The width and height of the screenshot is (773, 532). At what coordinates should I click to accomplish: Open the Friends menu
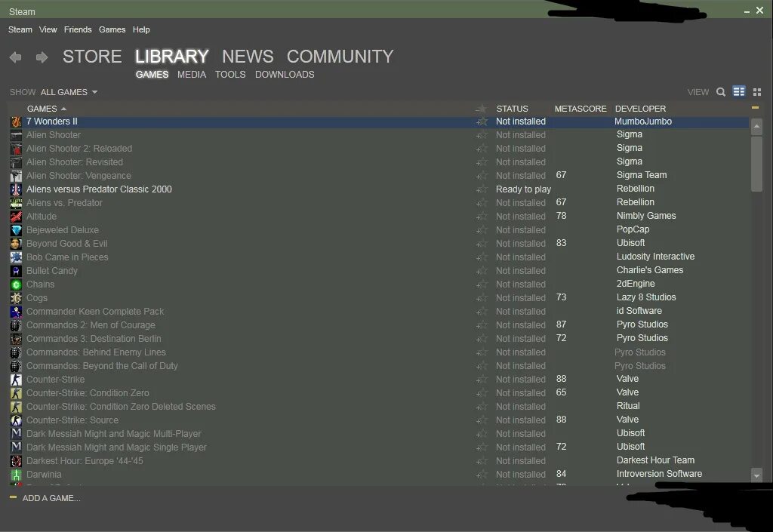coord(78,29)
